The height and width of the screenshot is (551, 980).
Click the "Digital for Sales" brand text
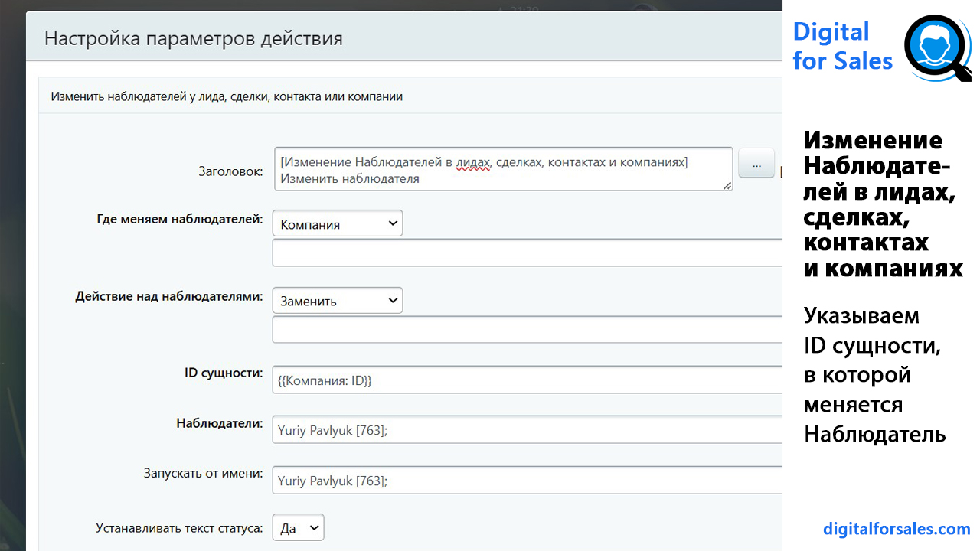[x=842, y=46]
